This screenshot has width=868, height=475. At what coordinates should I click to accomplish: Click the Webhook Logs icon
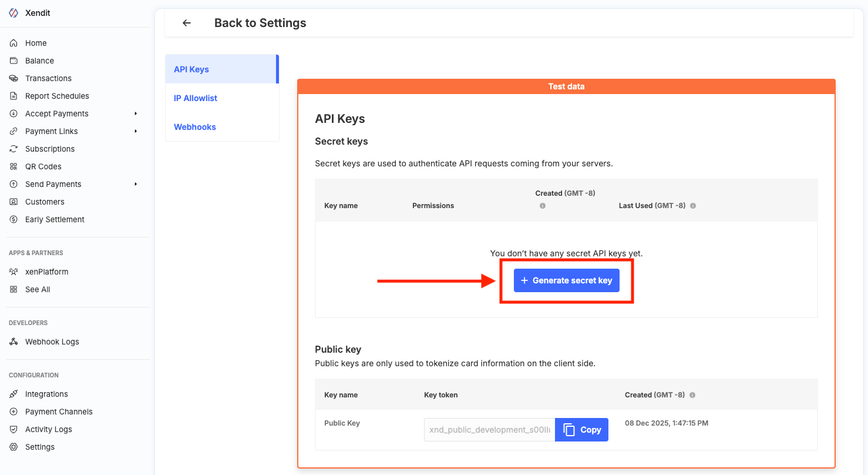tap(14, 342)
